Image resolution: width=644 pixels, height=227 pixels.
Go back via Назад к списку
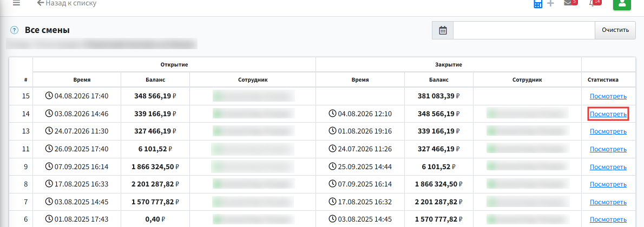(67, 3)
